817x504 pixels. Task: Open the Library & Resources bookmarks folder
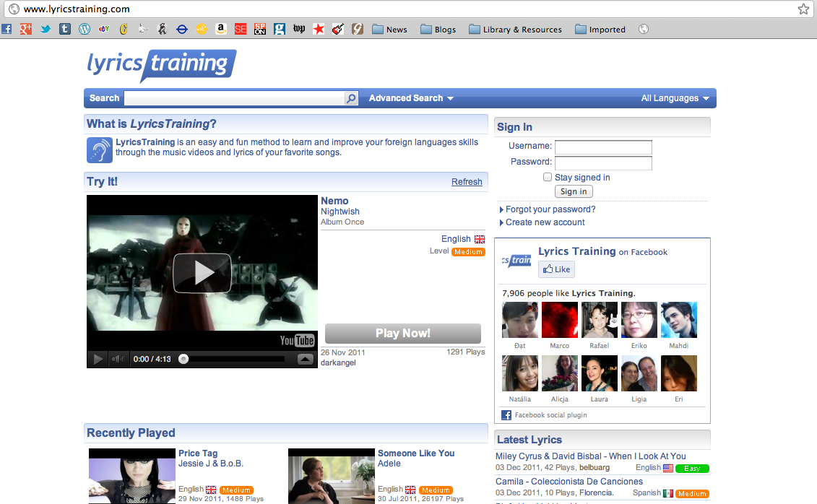click(515, 29)
